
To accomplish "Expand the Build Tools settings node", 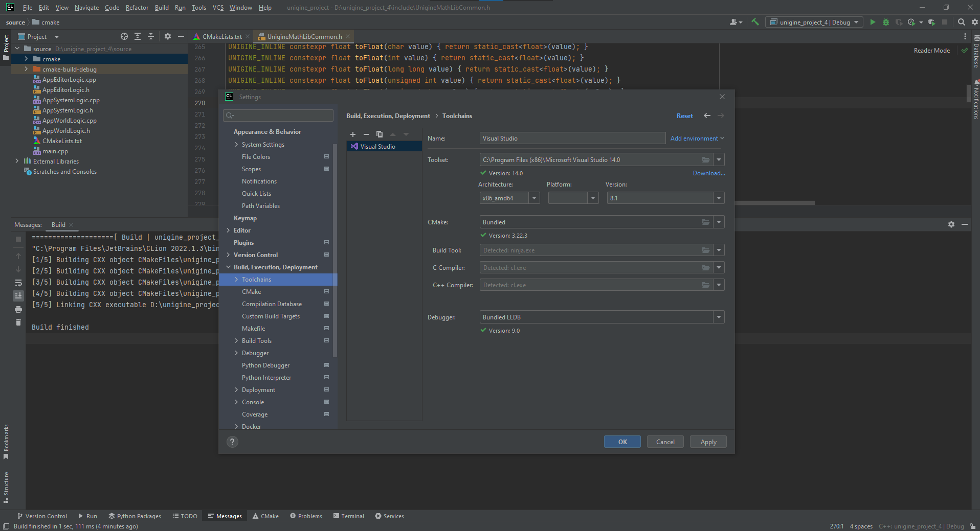I will [236, 341].
